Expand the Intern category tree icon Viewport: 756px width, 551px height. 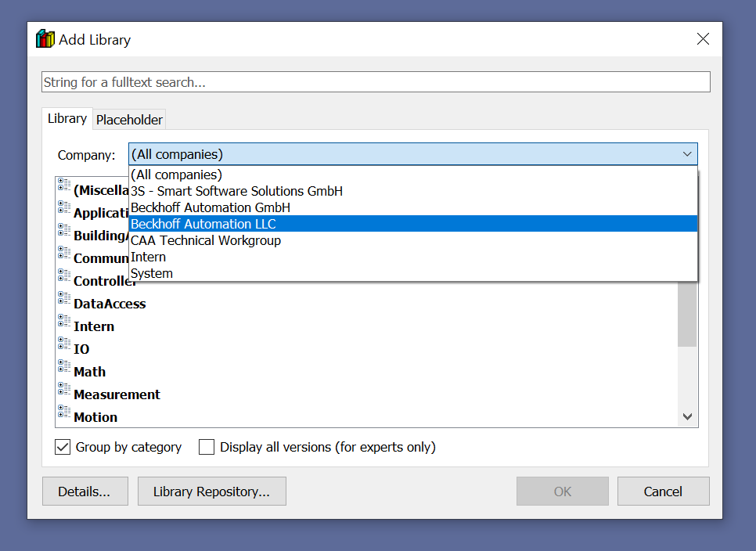tap(64, 320)
